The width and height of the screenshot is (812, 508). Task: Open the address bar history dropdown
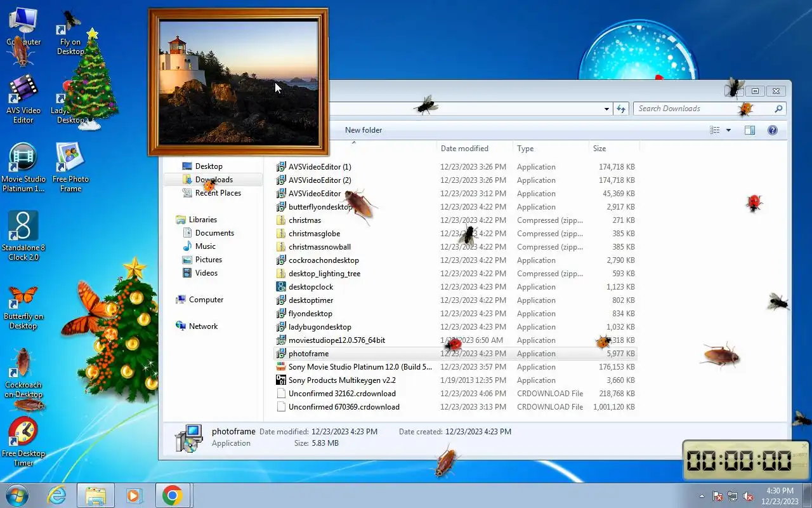[606, 109]
